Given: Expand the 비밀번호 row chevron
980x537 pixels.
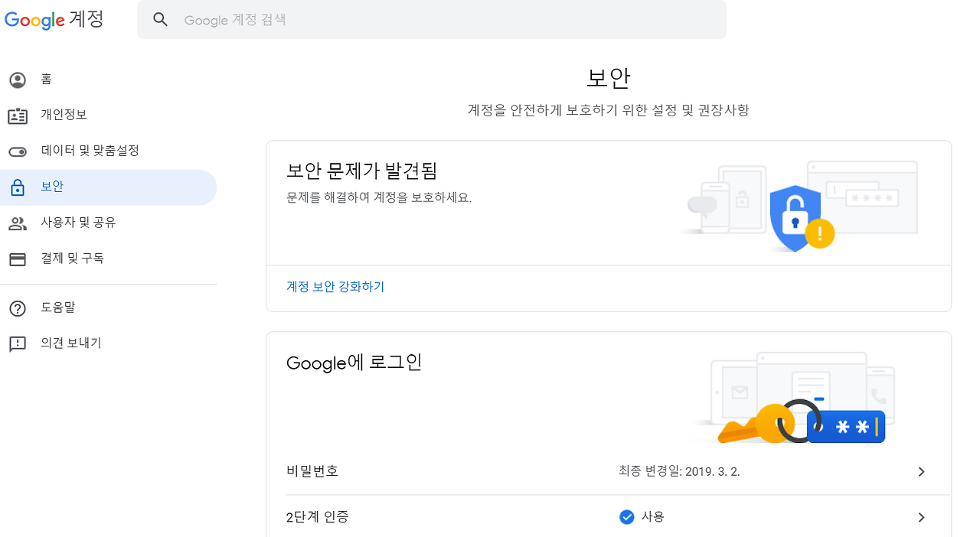Looking at the screenshot, I should [922, 472].
